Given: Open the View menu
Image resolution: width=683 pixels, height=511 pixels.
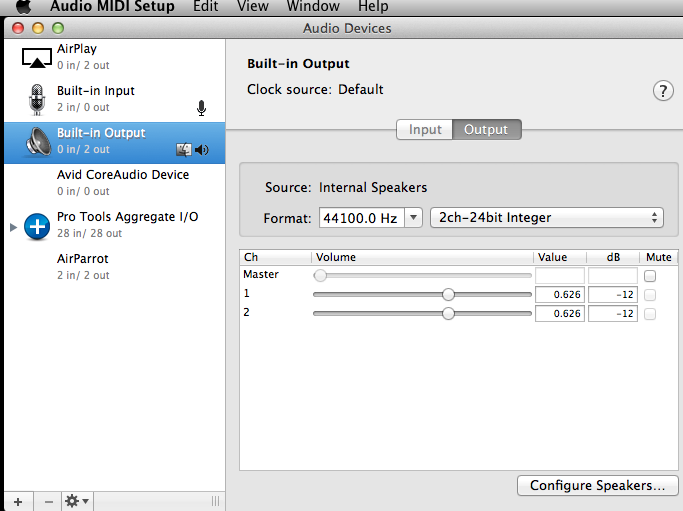Looking at the screenshot, I should click(253, 6).
